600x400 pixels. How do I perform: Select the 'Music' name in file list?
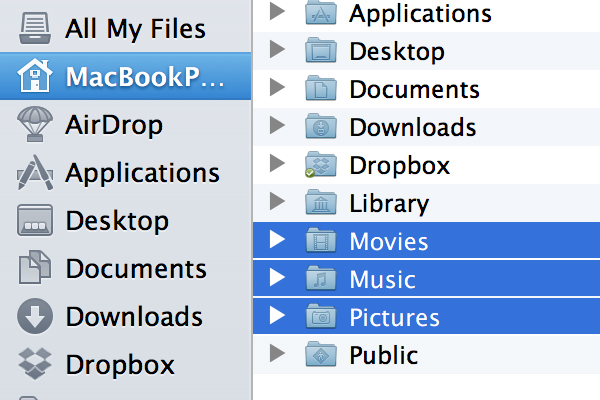383,279
